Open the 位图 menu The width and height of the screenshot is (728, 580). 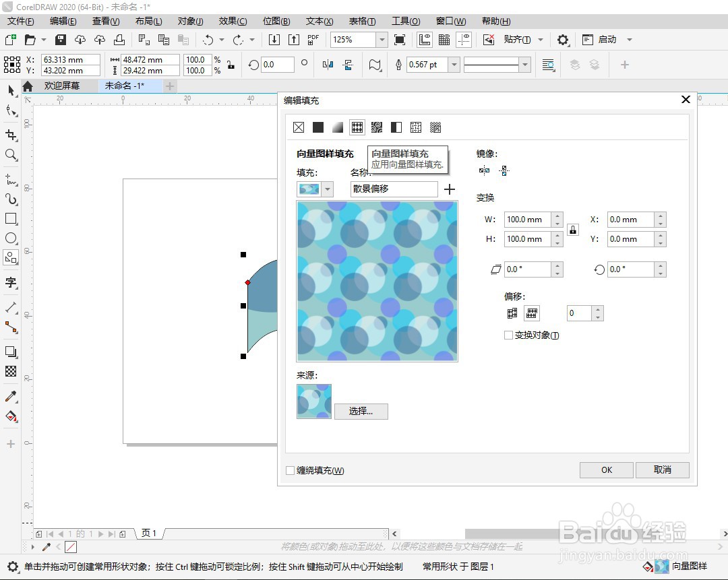click(x=276, y=22)
